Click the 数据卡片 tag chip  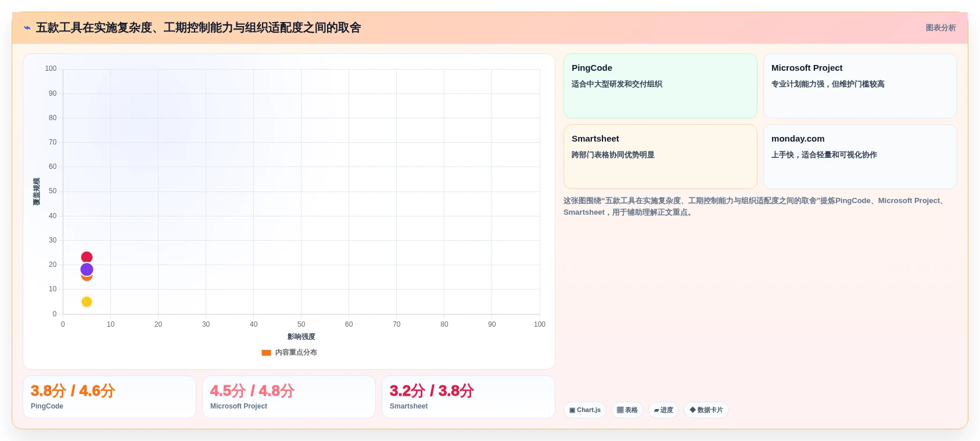click(706, 410)
